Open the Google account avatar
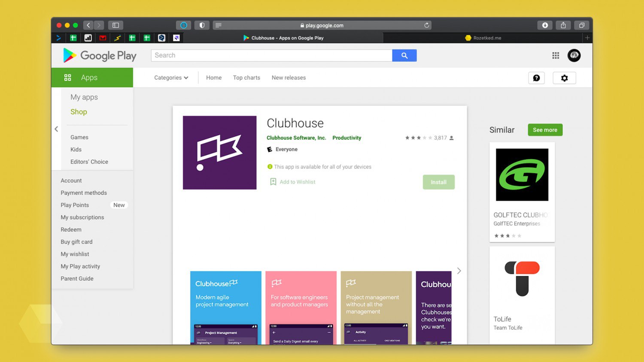The height and width of the screenshot is (362, 644). [x=574, y=55]
